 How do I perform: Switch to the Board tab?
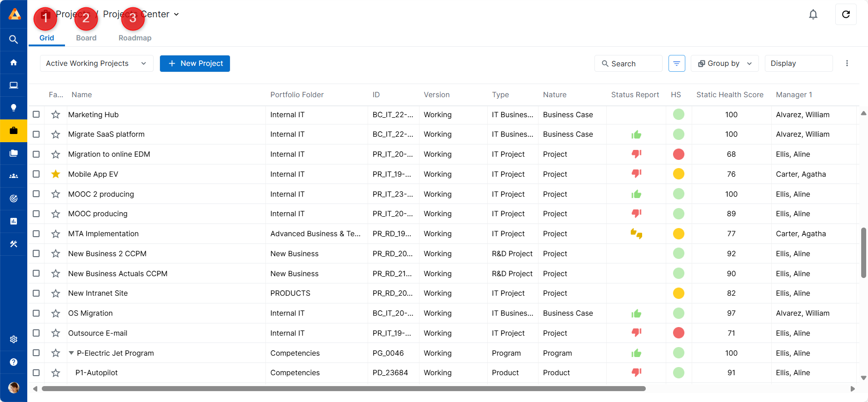tap(86, 38)
